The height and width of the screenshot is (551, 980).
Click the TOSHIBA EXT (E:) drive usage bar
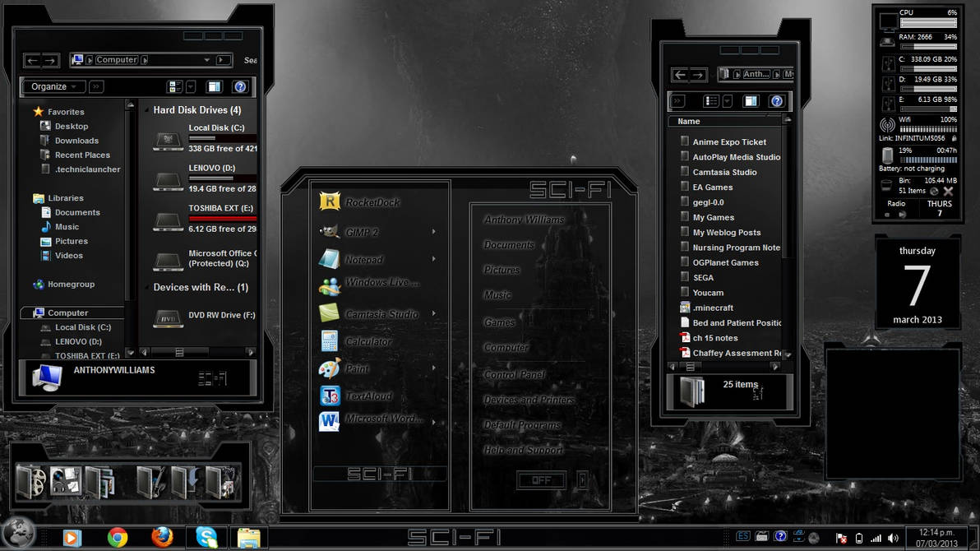click(x=223, y=218)
